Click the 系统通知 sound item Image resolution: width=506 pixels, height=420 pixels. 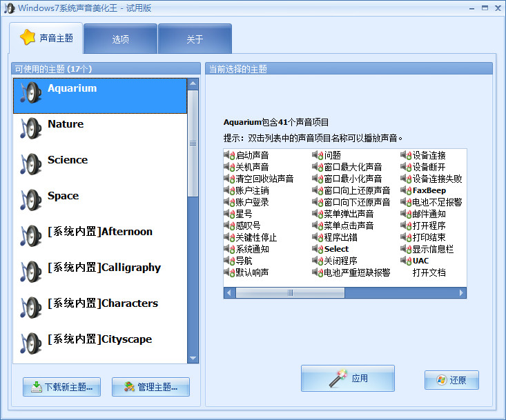pyautogui.click(x=253, y=249)
